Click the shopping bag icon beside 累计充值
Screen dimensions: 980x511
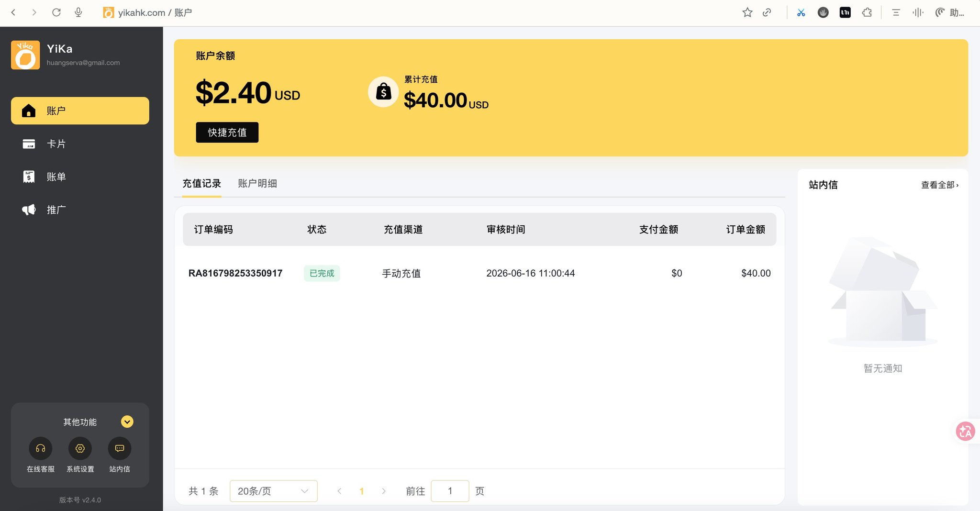click(383, 91)
